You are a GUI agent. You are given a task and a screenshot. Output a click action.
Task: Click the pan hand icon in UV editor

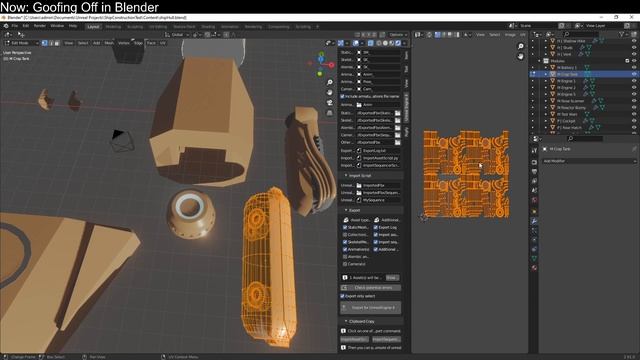click(520, 57)
